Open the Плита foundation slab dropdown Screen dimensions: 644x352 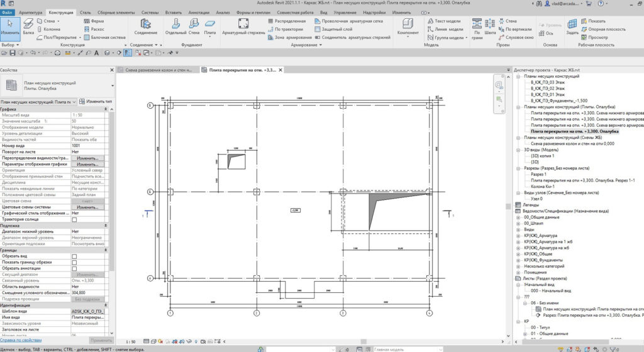click(x=210, y=36)
